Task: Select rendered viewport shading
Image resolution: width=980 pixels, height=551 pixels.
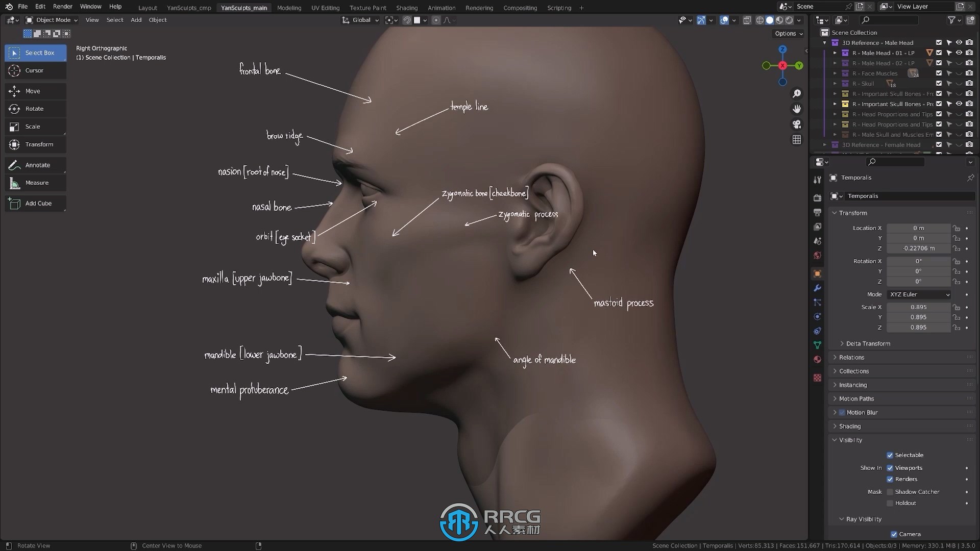Action: [x=789, y=20]
